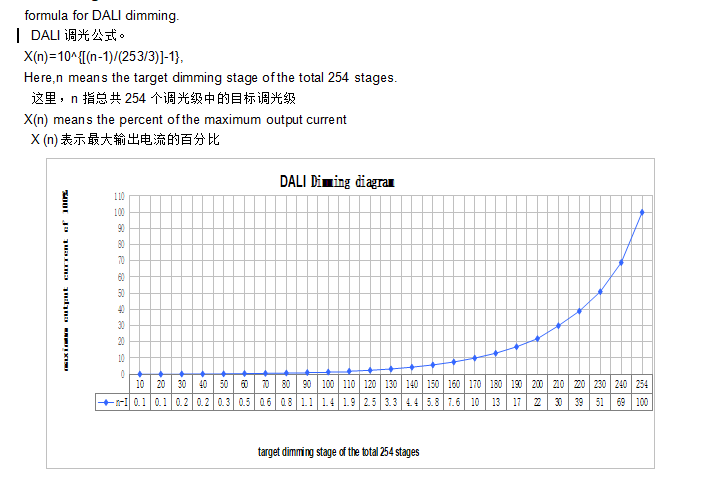Click the "n-1" series legend key in the table
This screenshot has height=496, width=712.
pos(113,402)
